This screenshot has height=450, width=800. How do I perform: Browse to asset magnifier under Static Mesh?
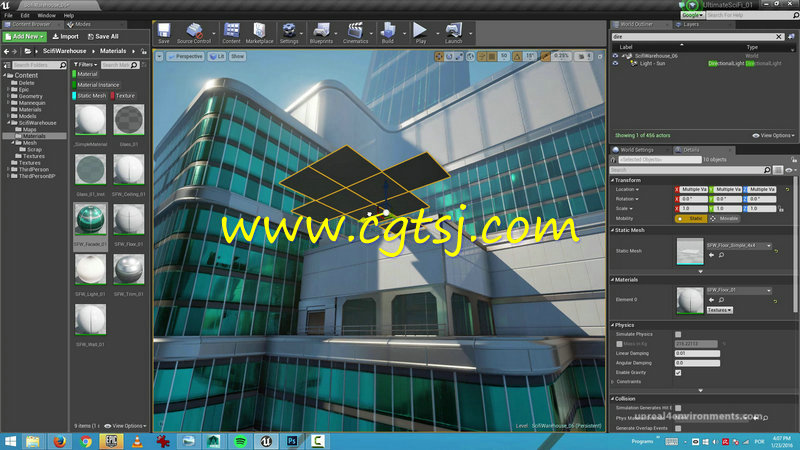pos(721,255)
